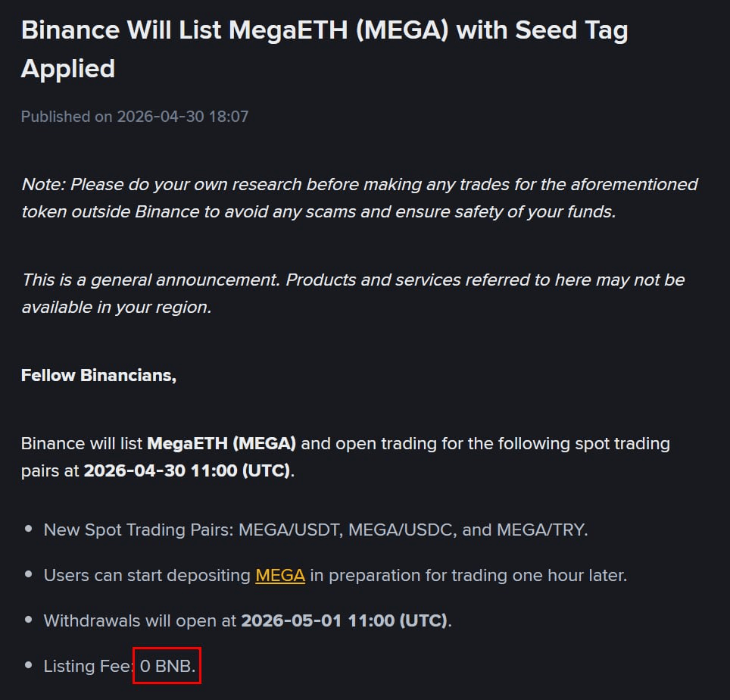Click the bullet dot beside Withdrawals will open
730x700 pixels.
29,620
